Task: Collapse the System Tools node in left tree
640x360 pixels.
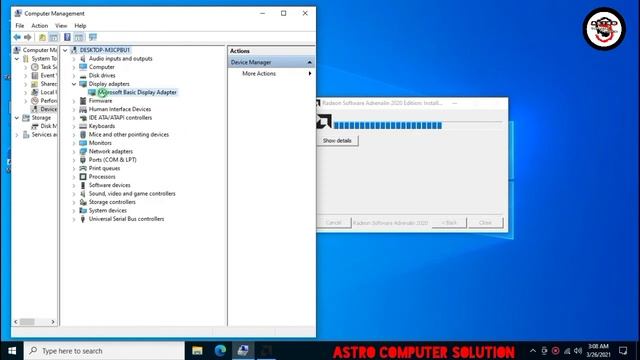Action: (x=17, y=59)
